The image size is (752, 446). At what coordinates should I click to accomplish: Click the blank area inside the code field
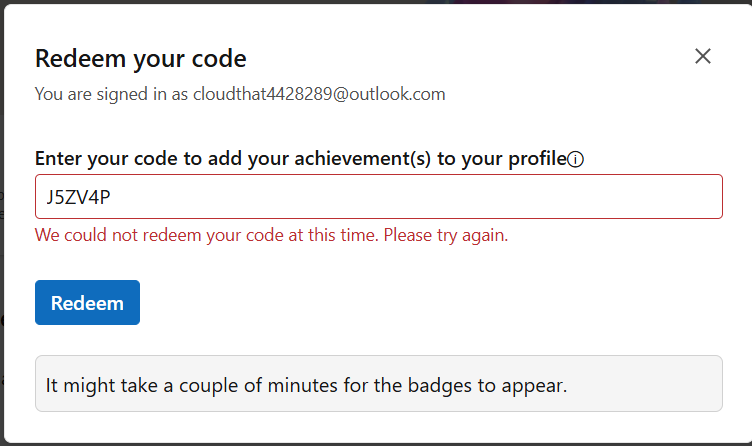412,197
